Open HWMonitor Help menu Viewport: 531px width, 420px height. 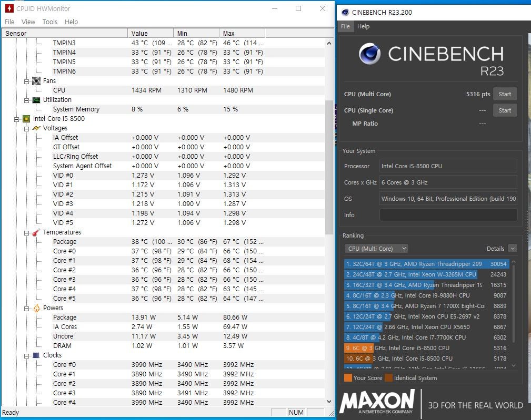click(x=71, y=22)
